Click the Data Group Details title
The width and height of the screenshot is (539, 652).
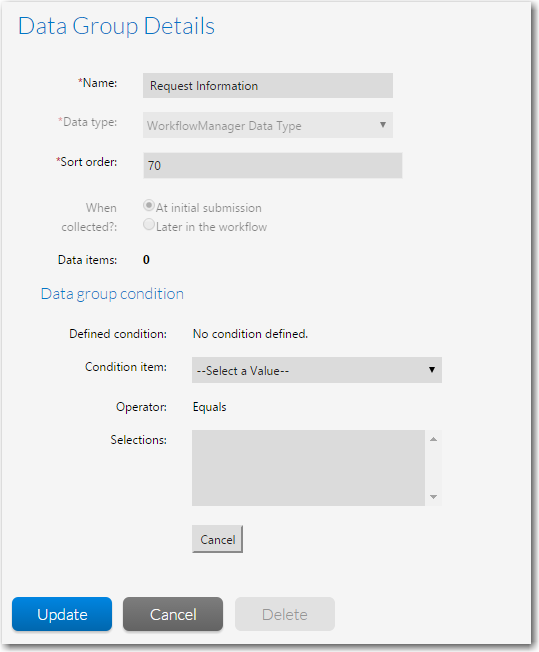(x=116, y=26)
